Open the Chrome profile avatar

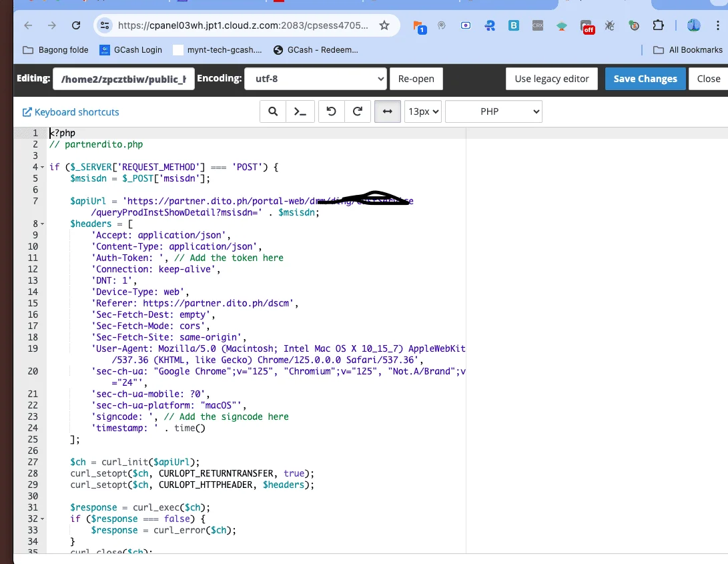694,25
